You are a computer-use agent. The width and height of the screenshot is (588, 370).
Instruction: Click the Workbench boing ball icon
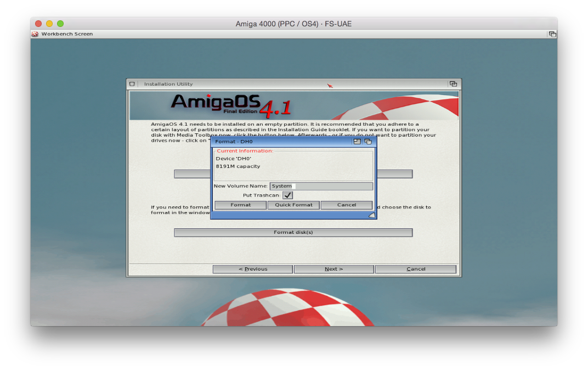click(x=35, y=34)
